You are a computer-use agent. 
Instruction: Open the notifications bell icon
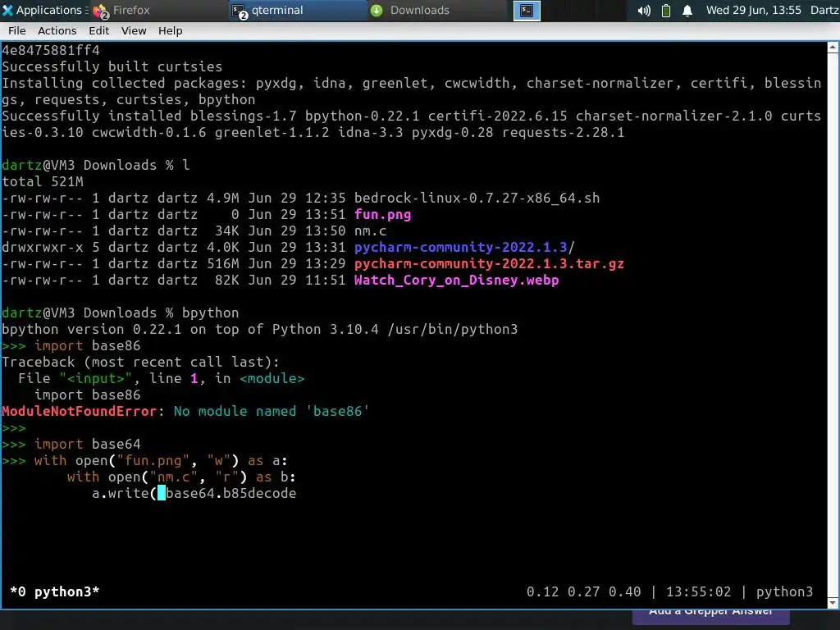(x=687, y=11)
